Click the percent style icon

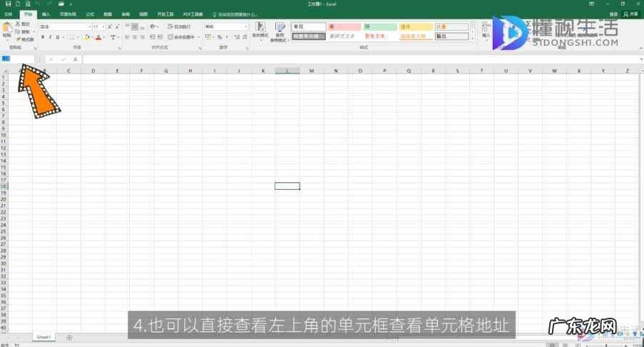(220, 37)
